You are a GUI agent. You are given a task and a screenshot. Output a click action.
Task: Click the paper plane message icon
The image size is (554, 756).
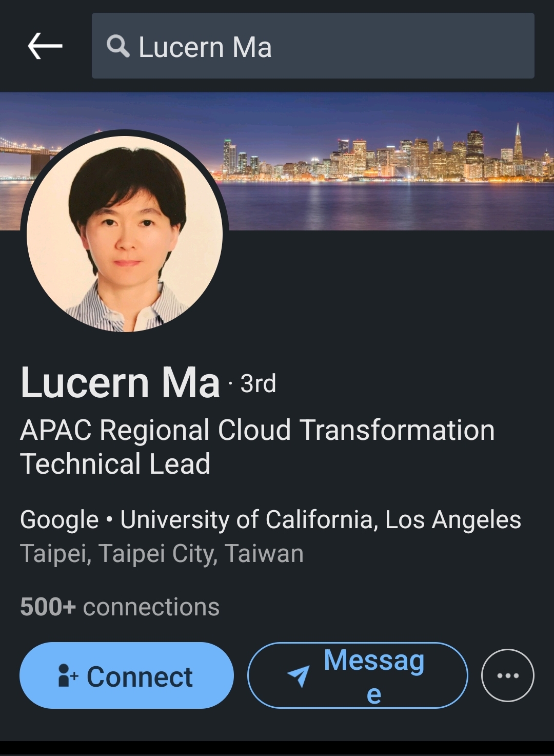[299, 676]
